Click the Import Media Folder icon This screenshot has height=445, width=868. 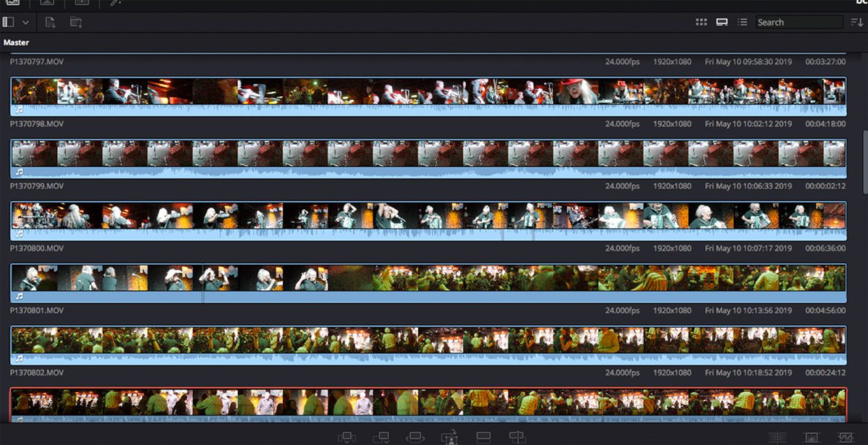[x=75, y=22]
